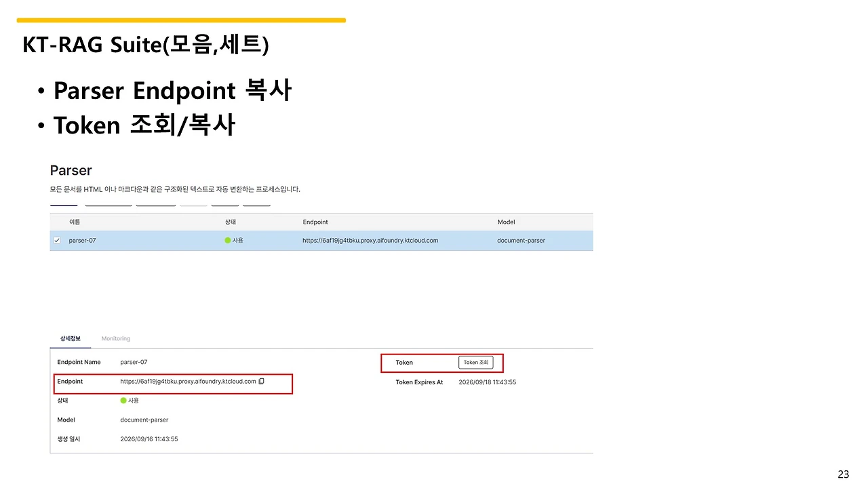Image resolution: width=868 pixels, height=488 pixels.
Task: Select the parser-07 name in the table row
Action: click(82, 241)
